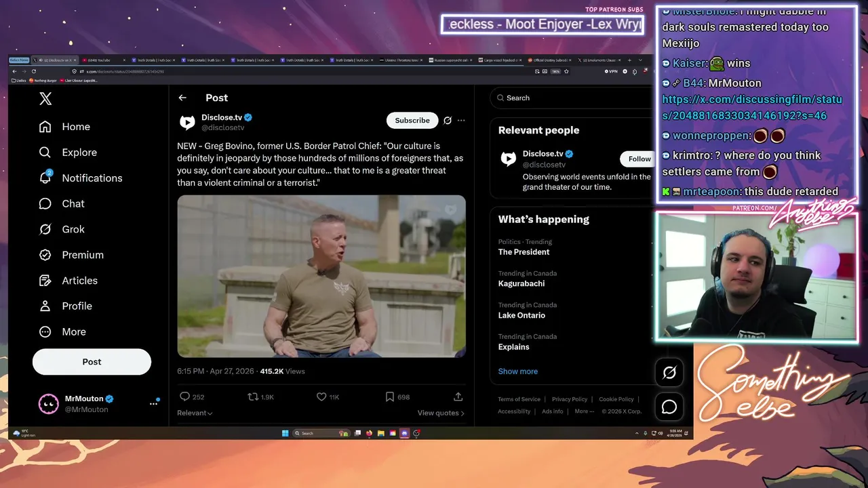Bookmark page with address bar star
This screenshot has width=868, height=488.
coord(567,71)
